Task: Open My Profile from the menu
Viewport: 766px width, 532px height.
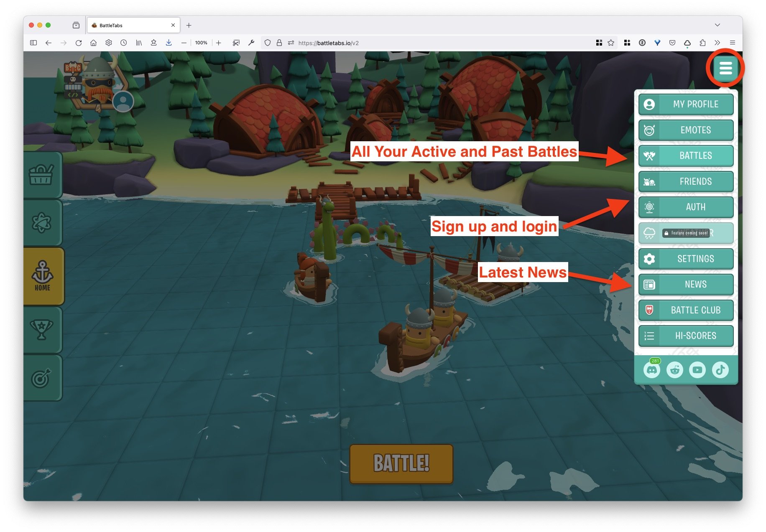Action: (x=686, y=104)
